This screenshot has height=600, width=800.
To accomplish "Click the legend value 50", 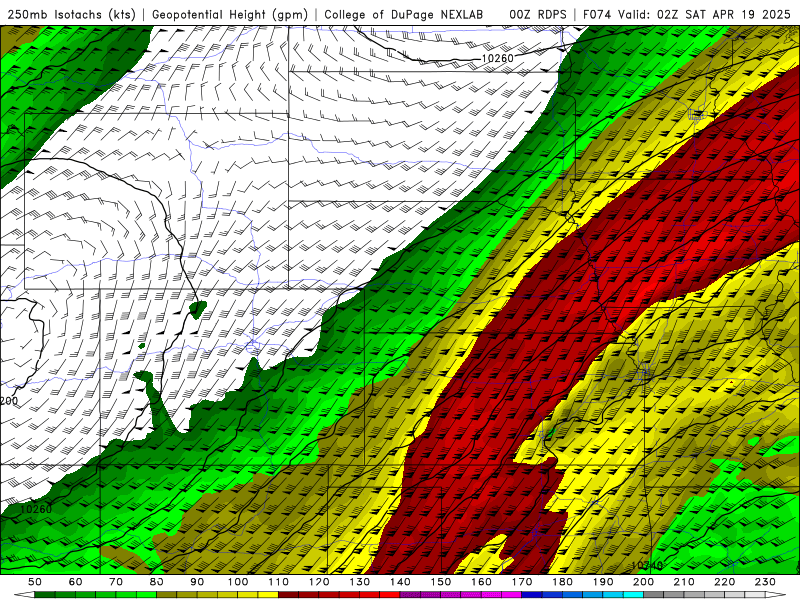I will (35, 582).
